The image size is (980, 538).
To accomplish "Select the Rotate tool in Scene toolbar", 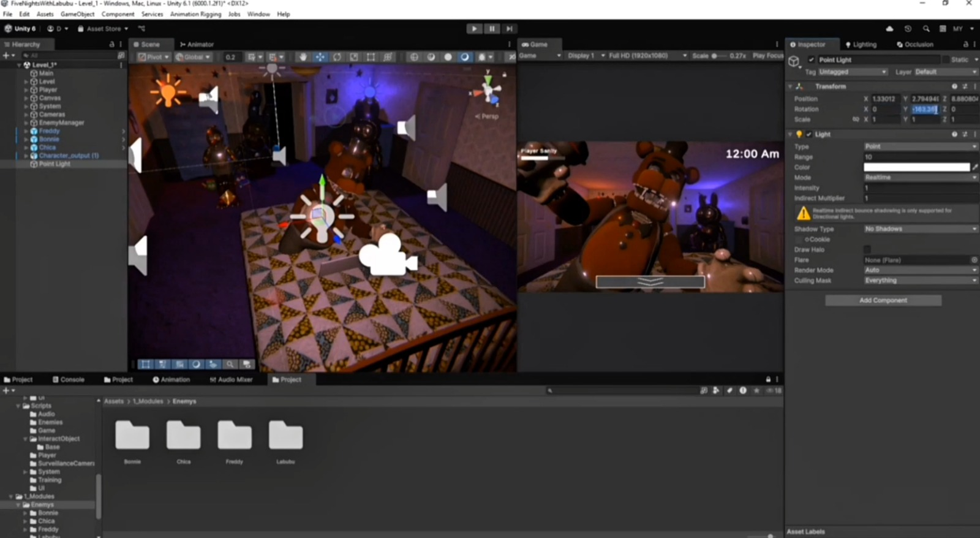I will click(337, 57).
